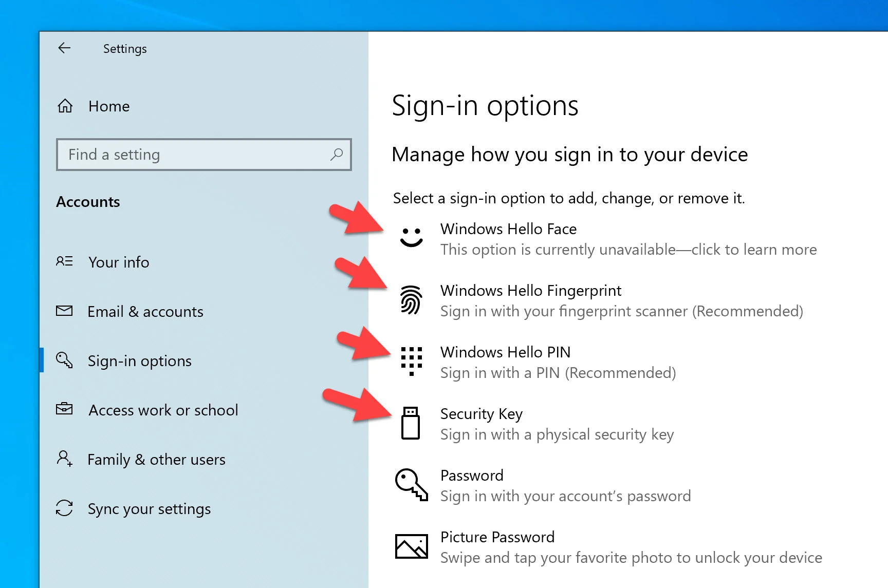The width and height of the screenshot is (888, 588).
Task: Click "Sign in with a PIN (Recommended)" text
Action: (558, 373)
